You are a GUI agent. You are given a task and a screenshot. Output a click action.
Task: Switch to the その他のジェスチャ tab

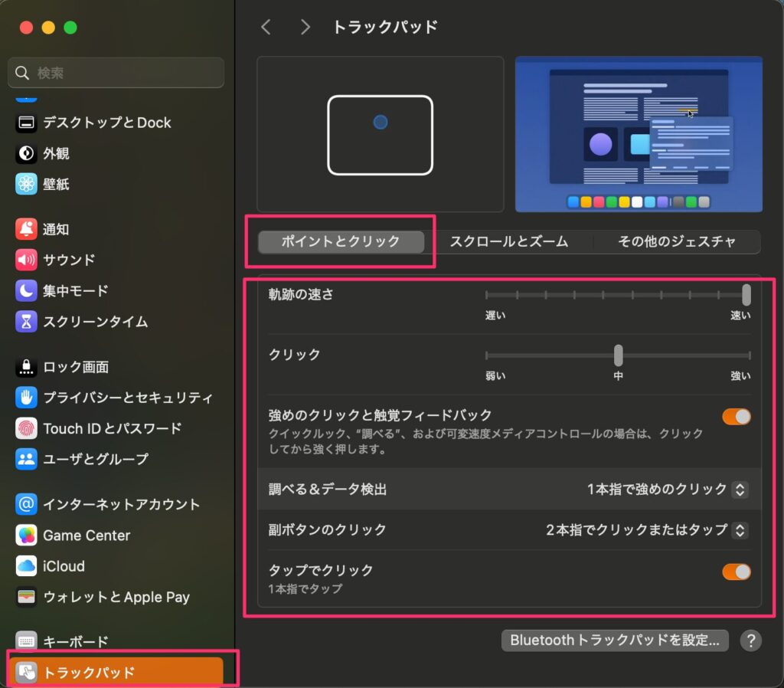[676, 242]
